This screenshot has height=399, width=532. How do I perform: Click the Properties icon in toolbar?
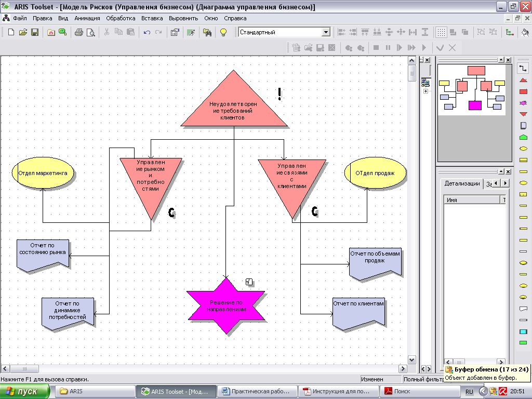pos(175,32)
